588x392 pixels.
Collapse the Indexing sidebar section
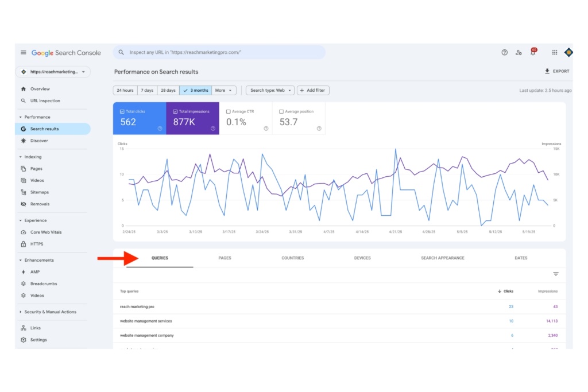pos(30,157)
